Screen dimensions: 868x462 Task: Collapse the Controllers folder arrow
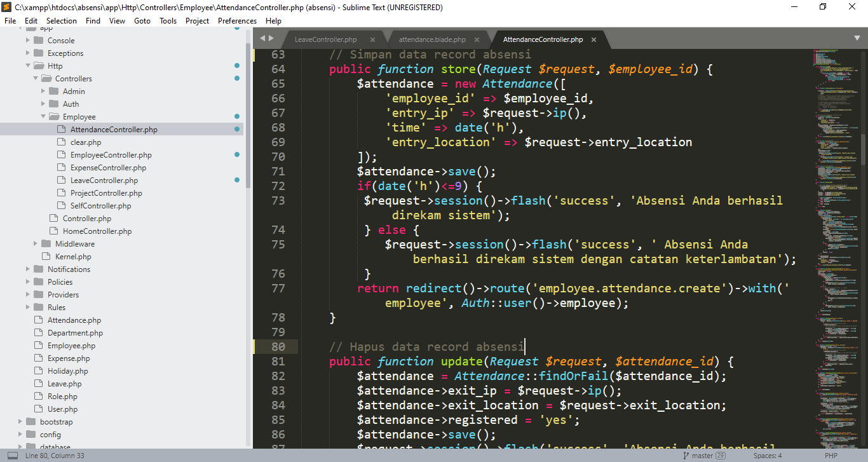tap(36, 78)
